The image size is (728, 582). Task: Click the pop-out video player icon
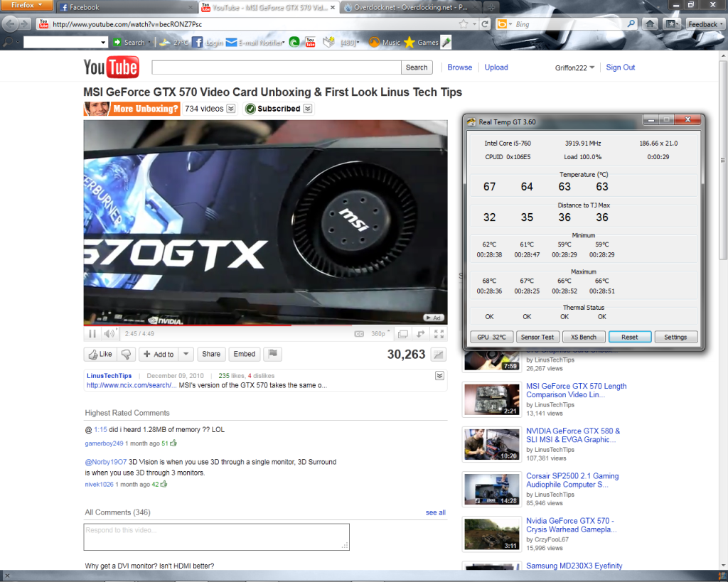click(x=421, y=334)
